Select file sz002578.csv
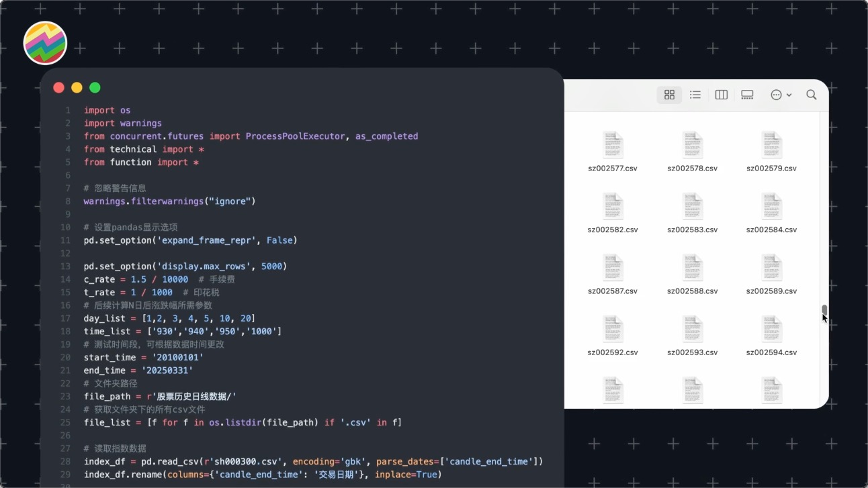 click(692, 146)
